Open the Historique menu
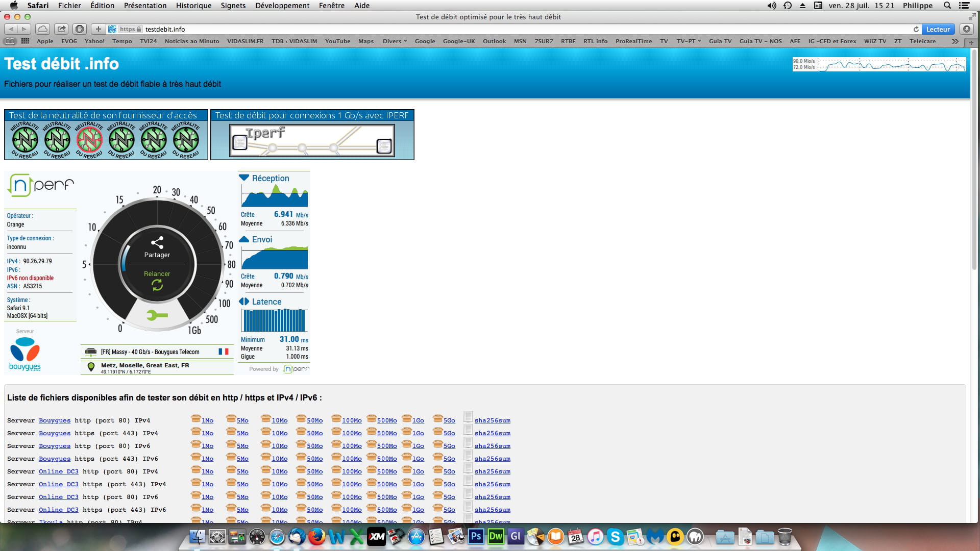Screen dimensions: 980x551 pos(193,6)
